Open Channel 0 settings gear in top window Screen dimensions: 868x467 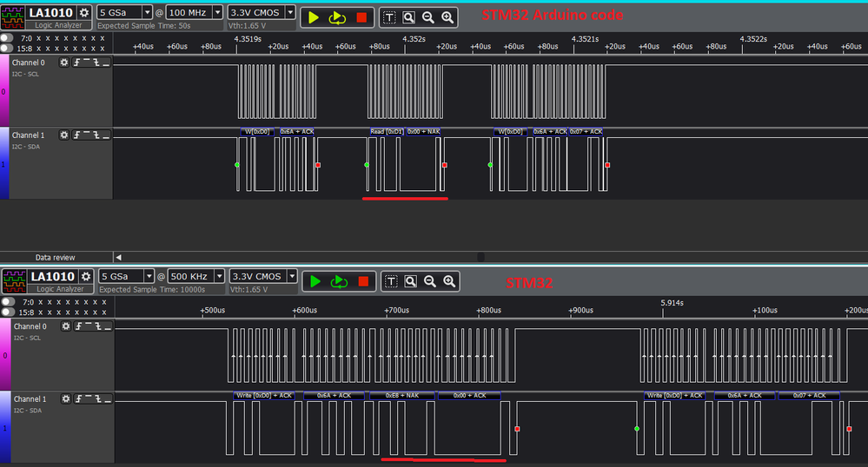pos(64,62)
